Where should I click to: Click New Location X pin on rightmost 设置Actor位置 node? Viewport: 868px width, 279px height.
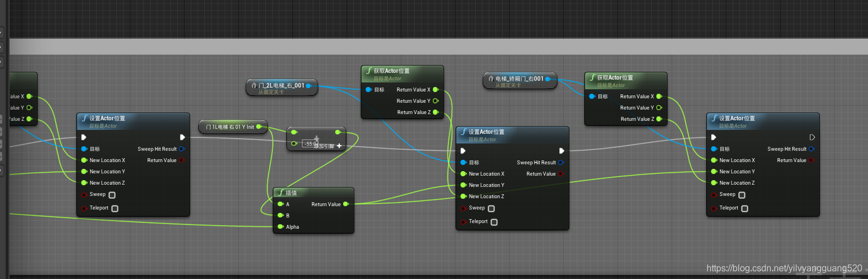click(x=714, y=160)
